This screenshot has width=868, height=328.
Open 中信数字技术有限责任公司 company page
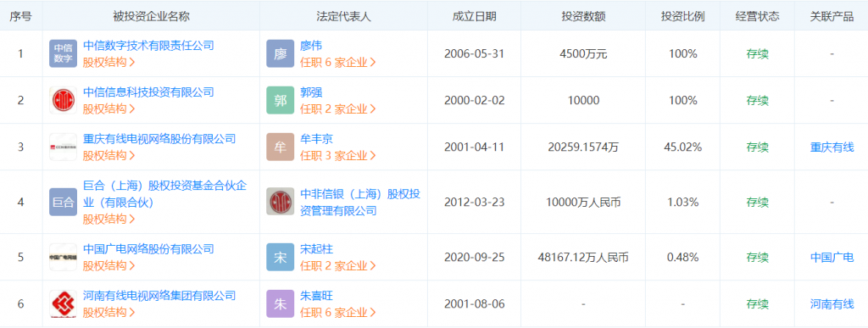pyautogui.click(x=148, y=46)
